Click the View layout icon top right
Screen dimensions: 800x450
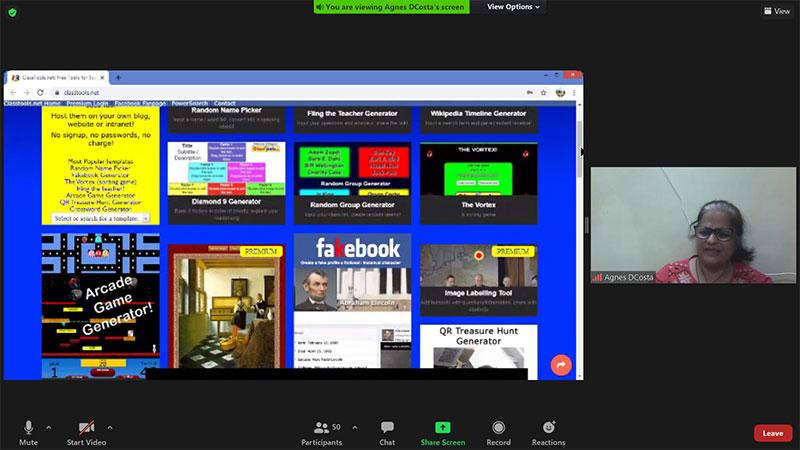(x=777, y=11)
